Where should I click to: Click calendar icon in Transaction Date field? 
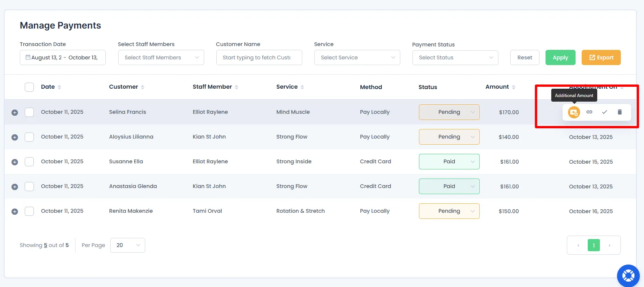click(x=28, y=57)
